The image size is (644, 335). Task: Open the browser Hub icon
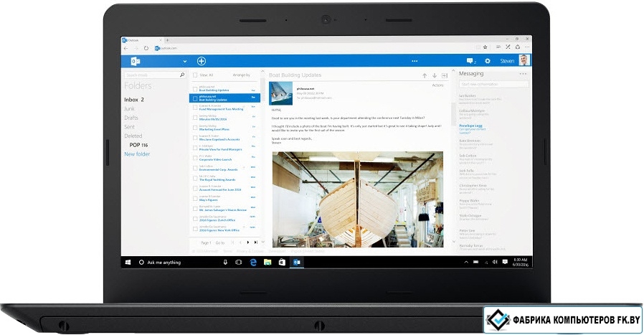(498, 47)
